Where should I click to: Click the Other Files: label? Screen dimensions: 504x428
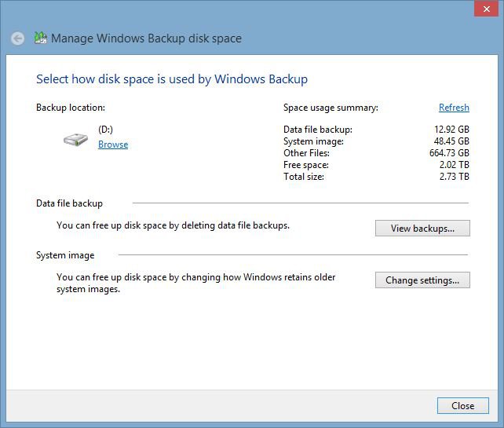click(306, 152)
